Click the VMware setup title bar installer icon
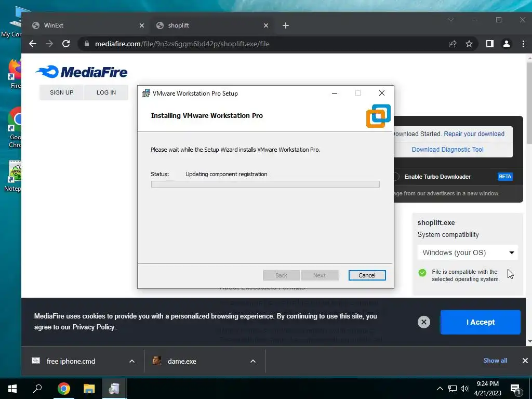Viewport: 532px width, 399px height. pyautogui.click(x=146, y=94)
